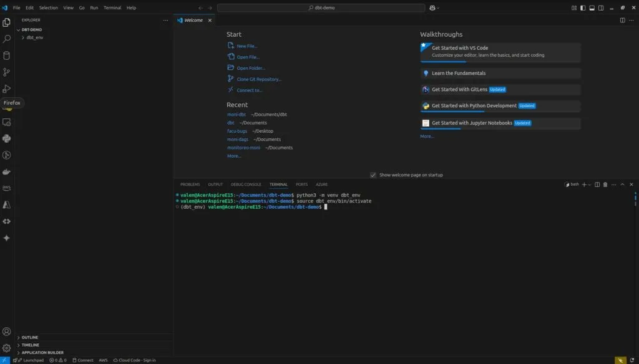The image size is (639, 364).
Task: Open Run and Debug view icon
Action: pos(6,89)
